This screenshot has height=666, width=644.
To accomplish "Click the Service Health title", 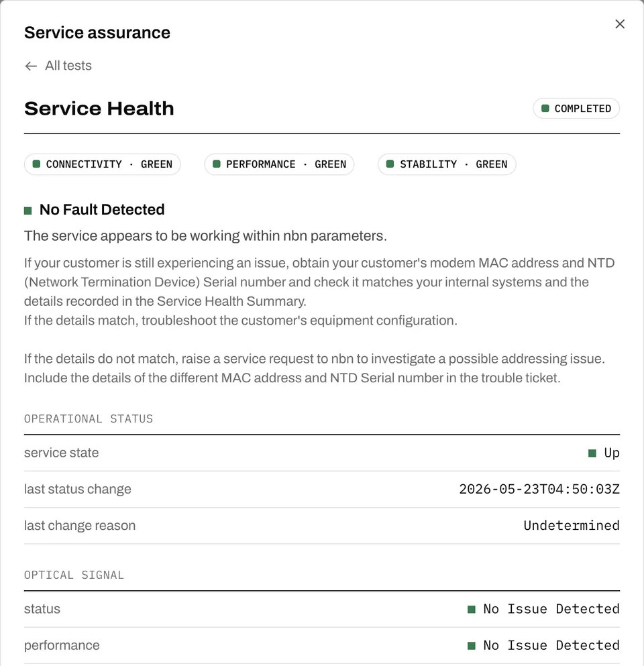I will click(x=99, y=109).
